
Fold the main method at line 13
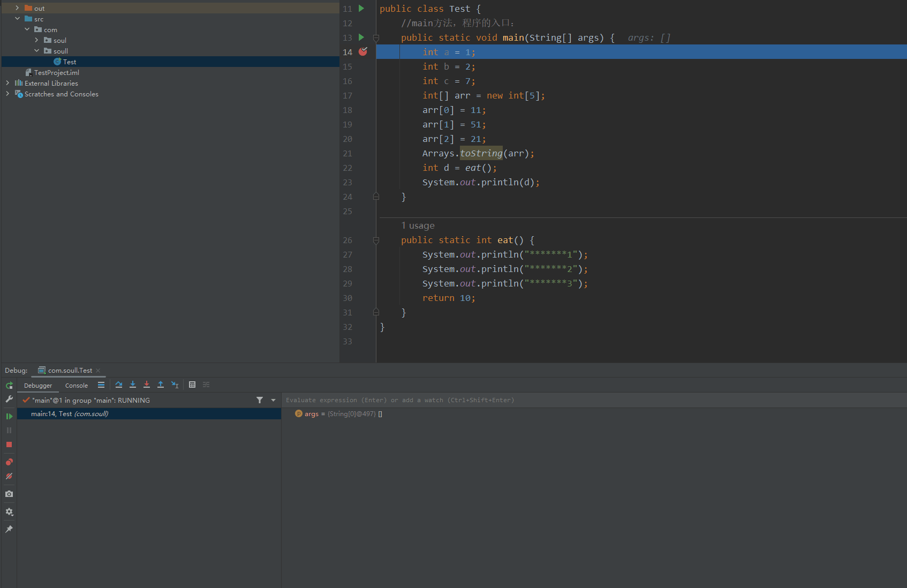[x=376, y=38]
